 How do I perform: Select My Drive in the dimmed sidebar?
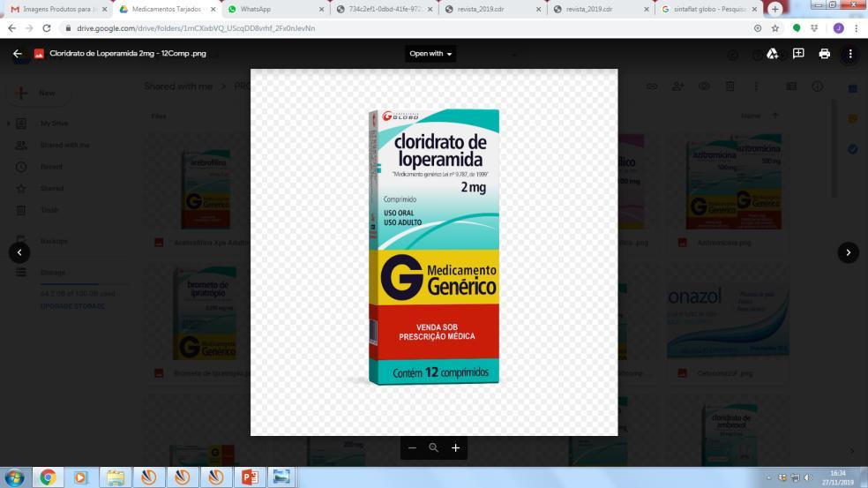click(55, 124)
